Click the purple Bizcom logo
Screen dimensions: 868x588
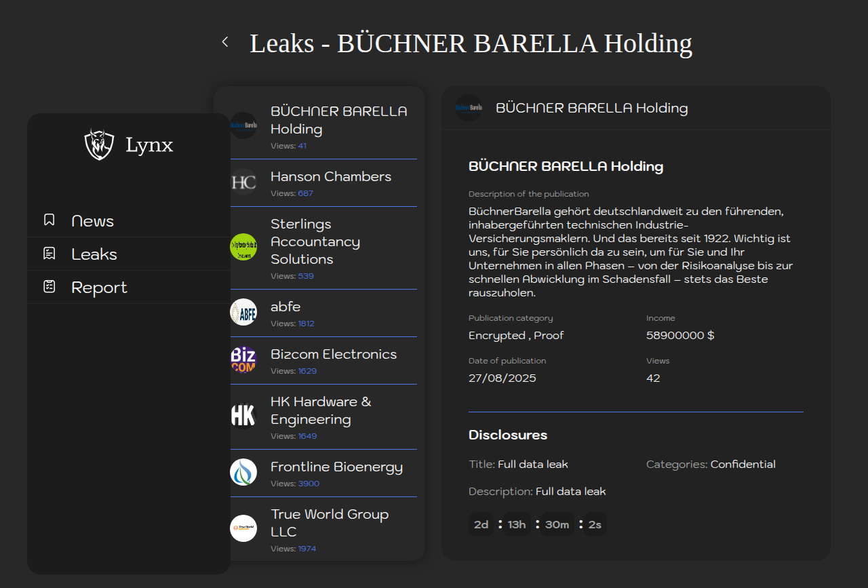pyautogui.click(x=243, y=359)
